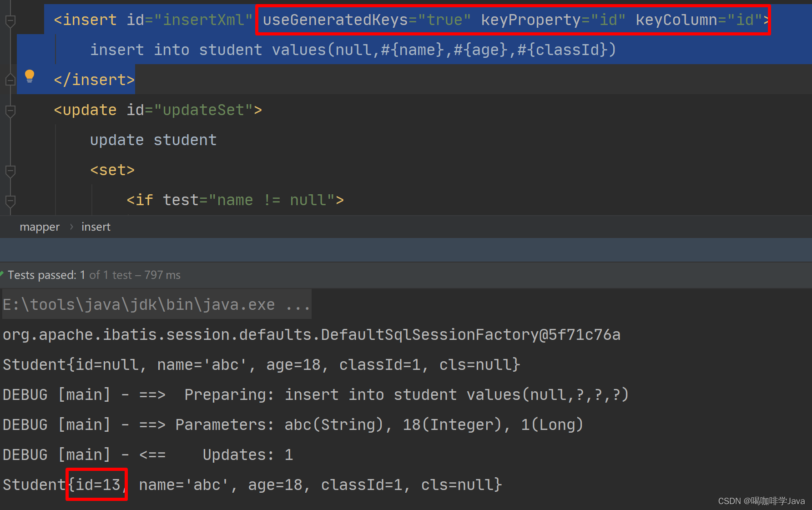Collapse the insert tag fold marker
This screenshot has height=510, width=812.
pyautogui.click(x=10, y=20)
